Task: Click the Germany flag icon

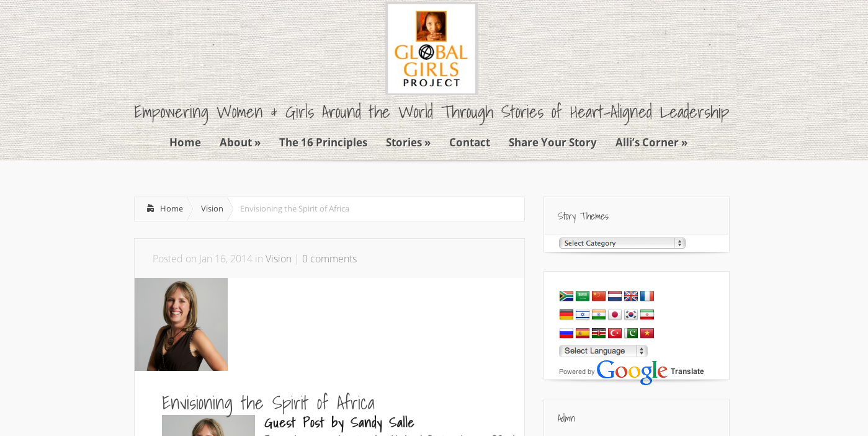Action: (566, 314)
